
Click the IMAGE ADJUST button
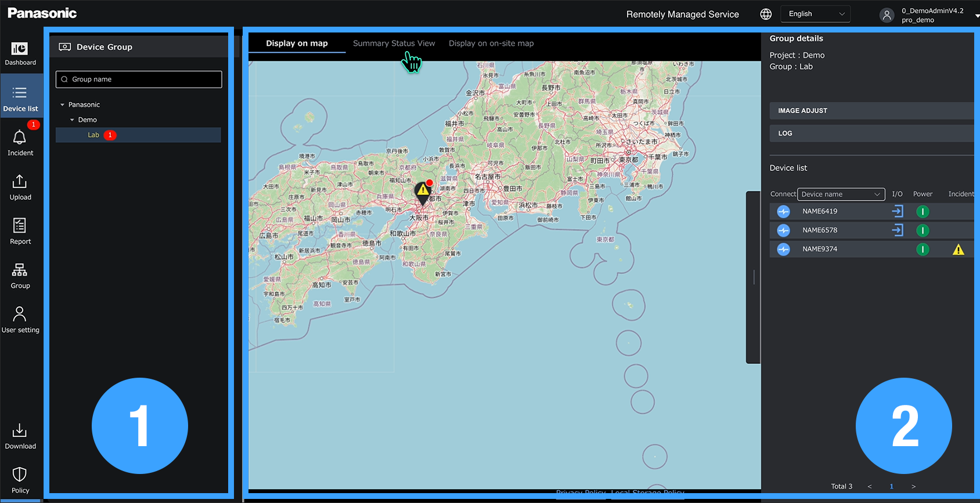coord(871,111)
